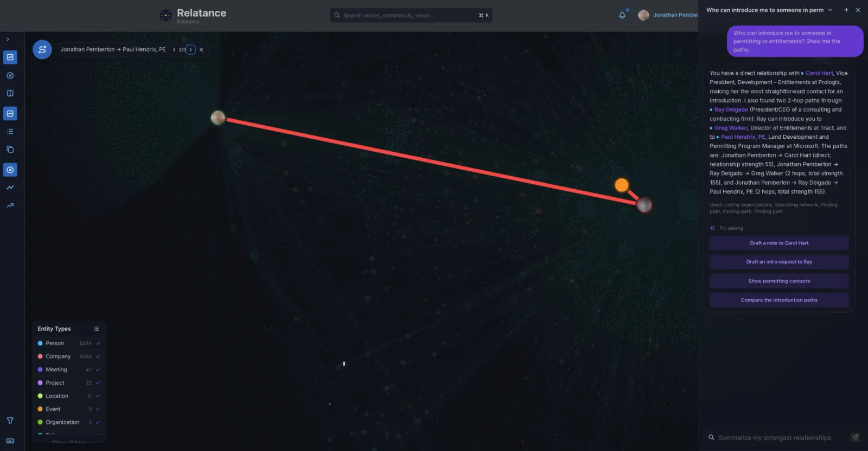This screenshot has width=868, height=451.
Task: Click the blue path finder circle button
Action: click(x=42, y=49)
